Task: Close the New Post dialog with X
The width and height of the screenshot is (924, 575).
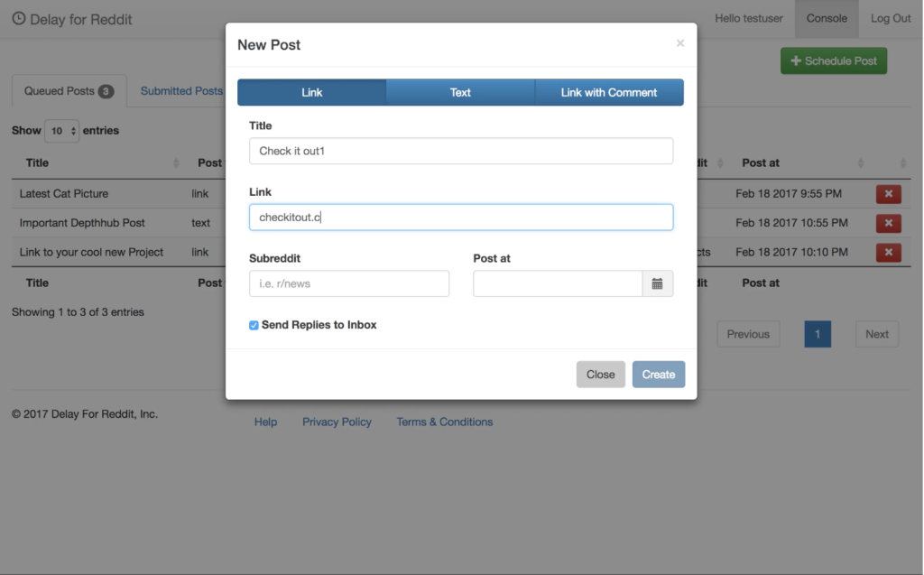Action: pyautogui.click(x=680, y=43)
